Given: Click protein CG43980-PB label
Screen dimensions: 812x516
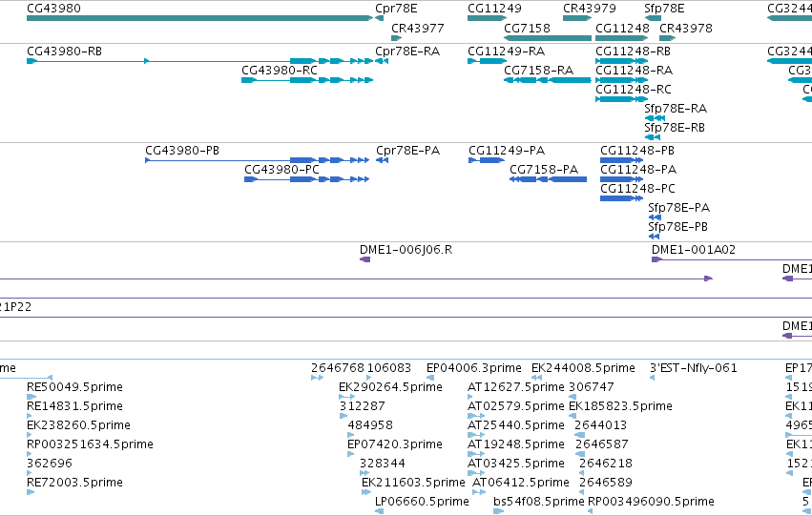Looking at the screenshot, I should [182, 151].
